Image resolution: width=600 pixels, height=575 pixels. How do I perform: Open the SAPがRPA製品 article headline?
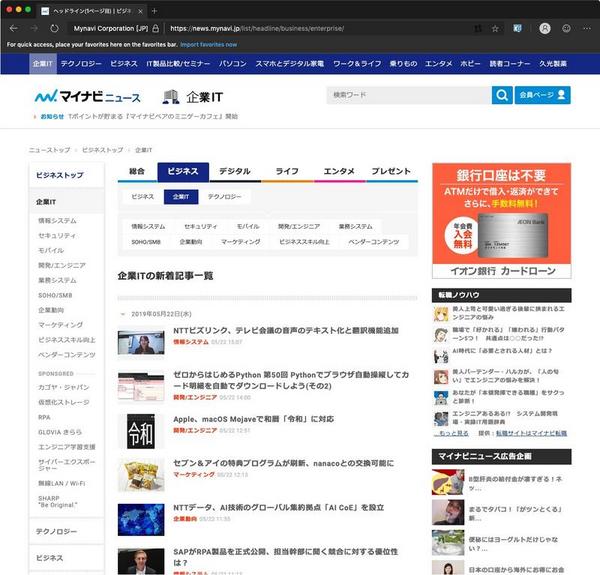[x=285, y=557]
